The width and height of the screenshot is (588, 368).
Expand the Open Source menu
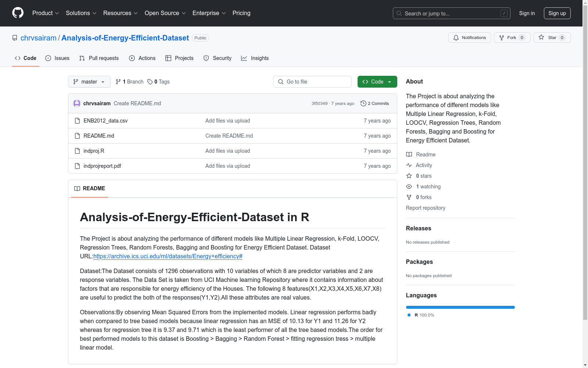point(165,13)
